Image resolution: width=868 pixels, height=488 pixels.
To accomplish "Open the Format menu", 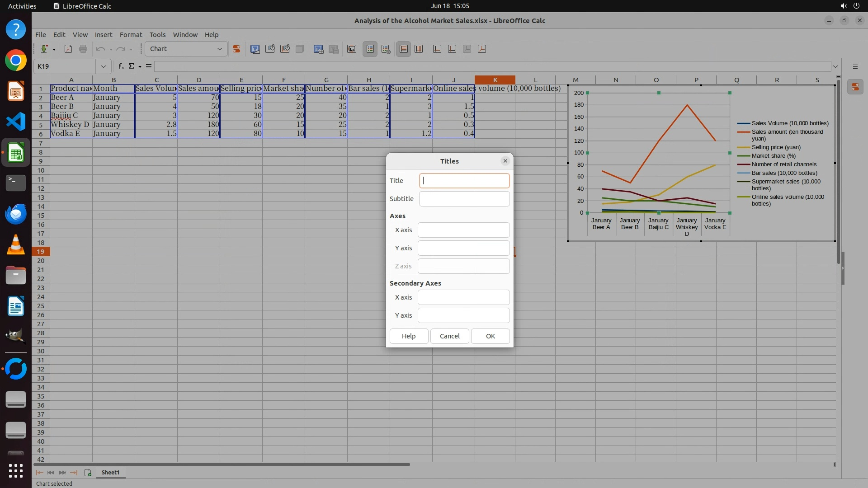I will coord(131,34).
